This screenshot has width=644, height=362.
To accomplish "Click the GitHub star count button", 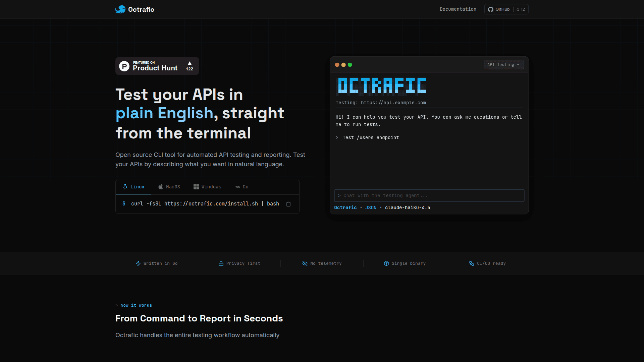I will pos(521,9).
